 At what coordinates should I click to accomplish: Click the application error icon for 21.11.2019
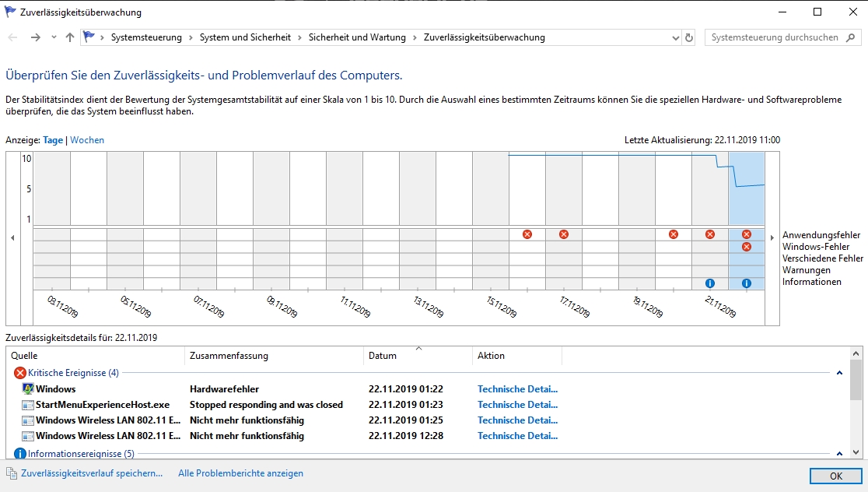click(x=709, y=234)
